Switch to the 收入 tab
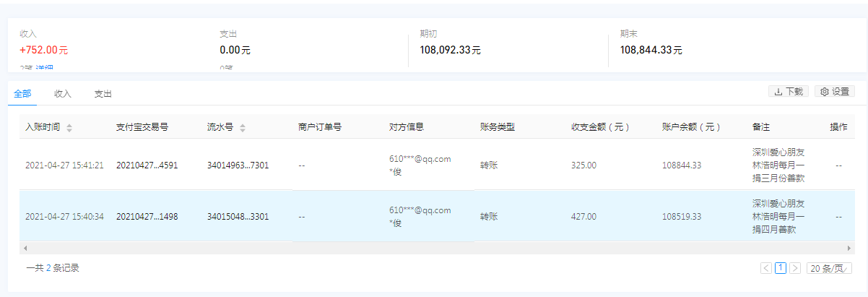 tap(63, 94)
